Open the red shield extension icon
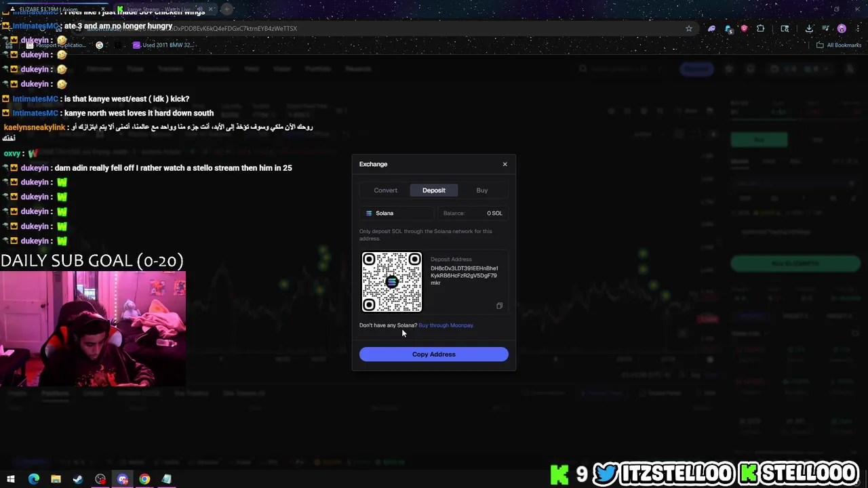This screenshot has width=868, height=488. pos(745,28)
